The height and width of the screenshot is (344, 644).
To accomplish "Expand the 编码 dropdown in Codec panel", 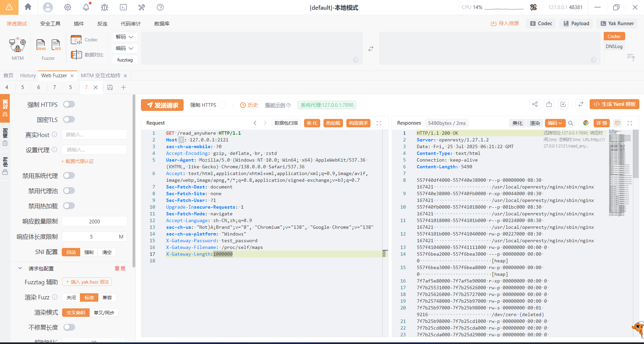I will point(125,48).
